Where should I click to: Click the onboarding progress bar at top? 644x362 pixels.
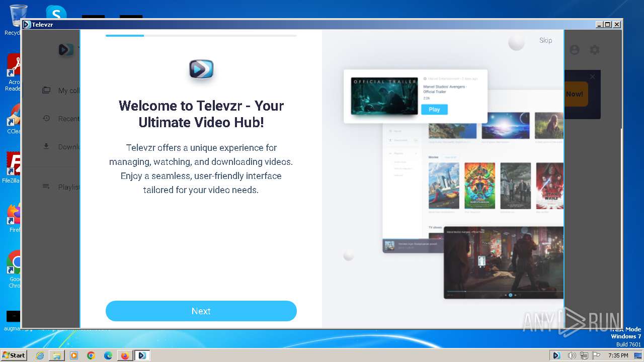(x=201, y=36)
